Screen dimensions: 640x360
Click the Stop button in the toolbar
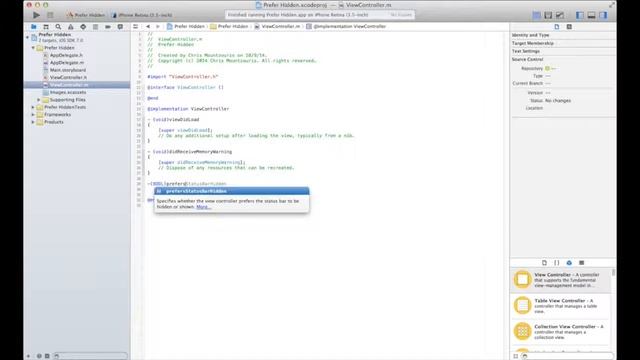[x=50, y=15]
